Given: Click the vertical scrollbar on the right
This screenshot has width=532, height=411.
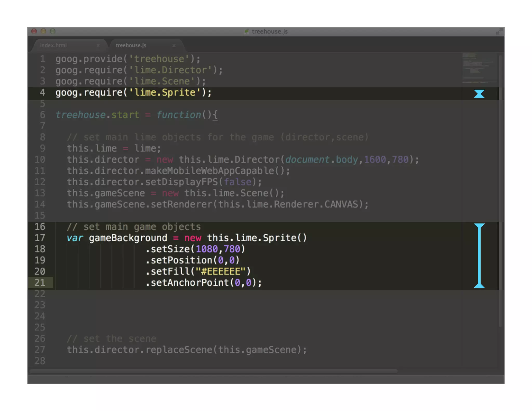Looking at the screenshot, I should coord(501,182).
